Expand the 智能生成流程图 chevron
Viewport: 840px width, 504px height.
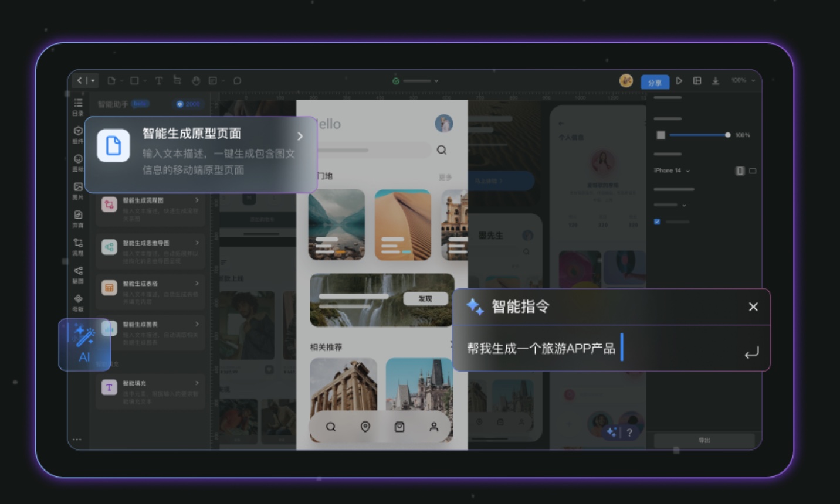(197, 200)
